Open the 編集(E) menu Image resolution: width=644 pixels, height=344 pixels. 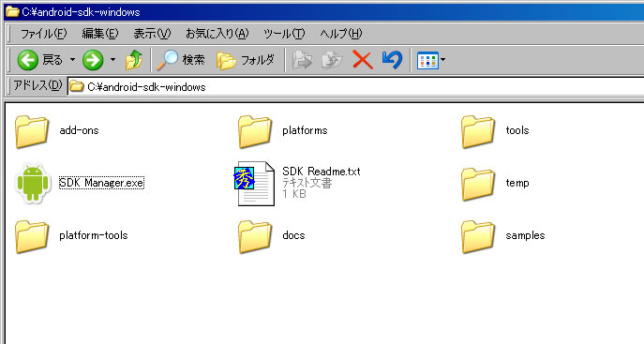pyautogui.click(x=99, y=34)
